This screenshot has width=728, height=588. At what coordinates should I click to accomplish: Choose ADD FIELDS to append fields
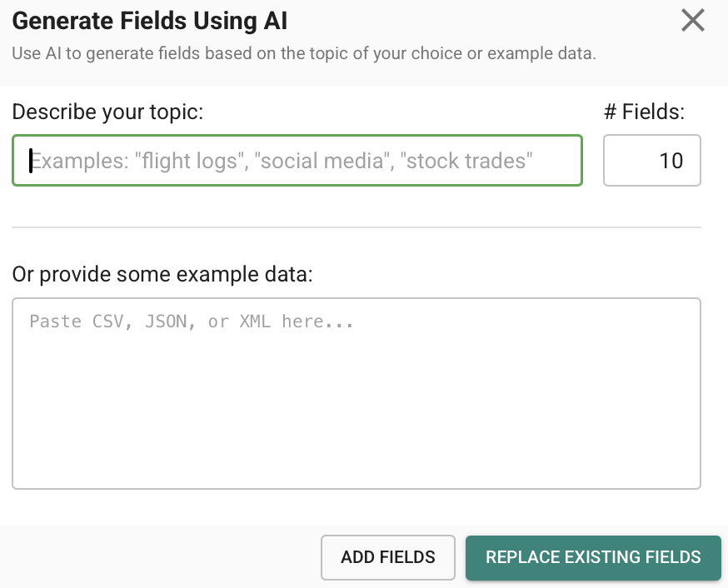coord(387,557)
